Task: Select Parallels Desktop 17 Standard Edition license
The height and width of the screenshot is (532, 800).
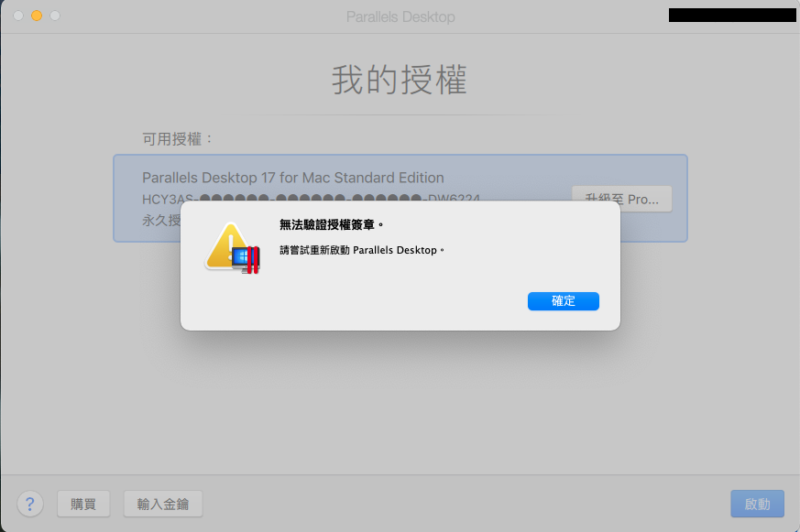Action: 400,198
